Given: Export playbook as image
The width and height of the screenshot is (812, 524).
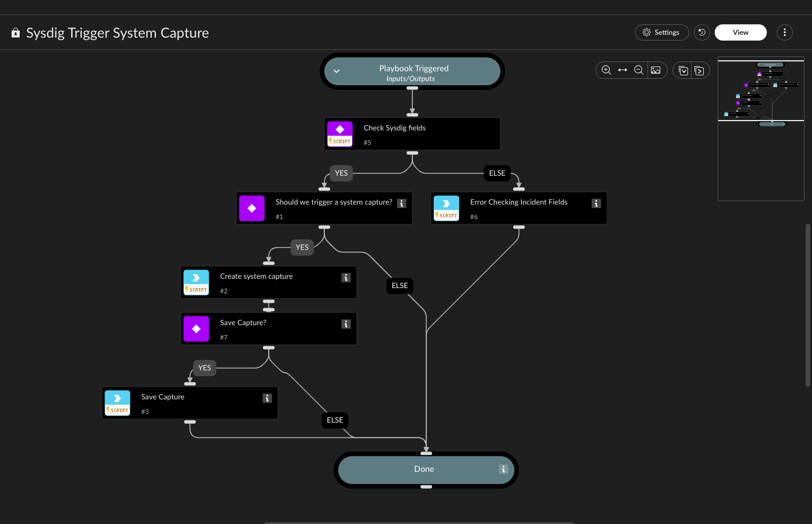Looking at the screenshot, I should (656, 70).
